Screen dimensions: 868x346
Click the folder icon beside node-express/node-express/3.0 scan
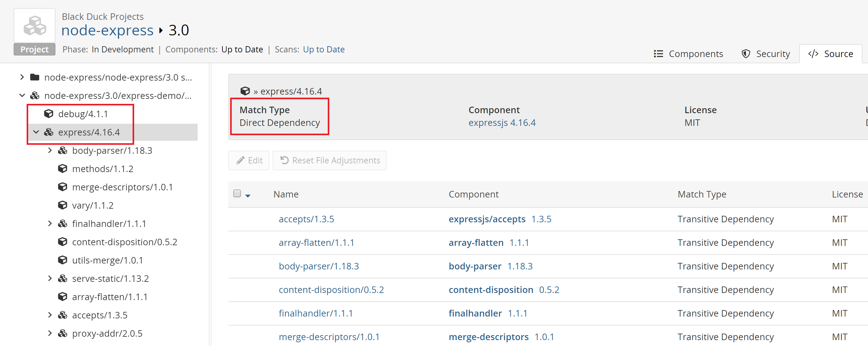[x=35, y=77]
